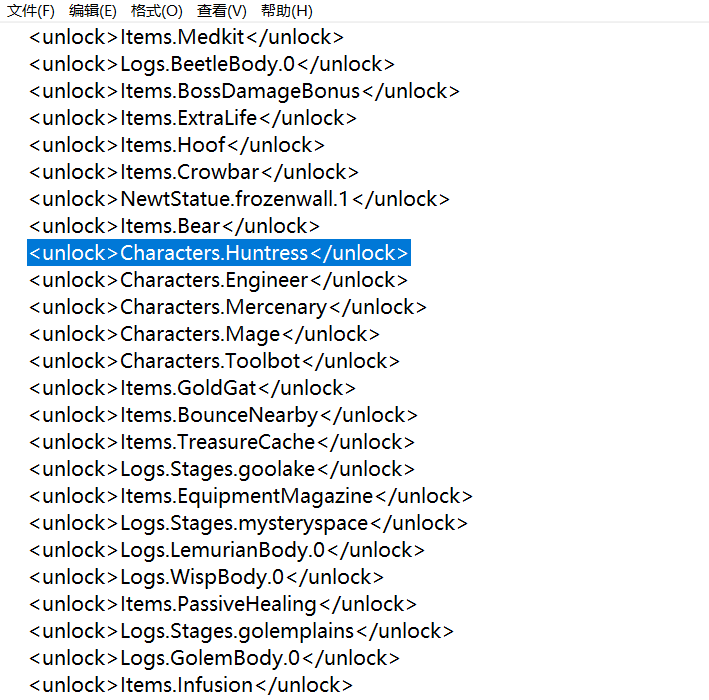Click the Logs.LemurianBody.0 line
This screenshot has height=700, width=709.
[227, 550]
